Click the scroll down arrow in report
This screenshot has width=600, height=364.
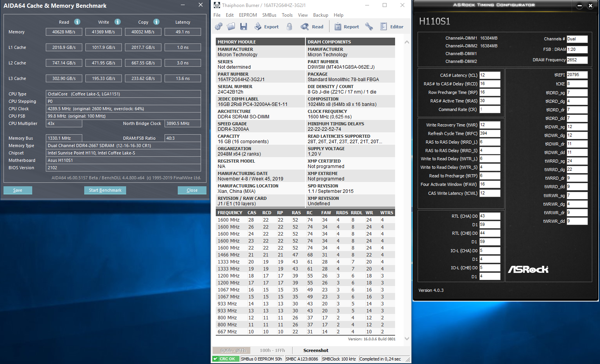click(x=407, y=338)
